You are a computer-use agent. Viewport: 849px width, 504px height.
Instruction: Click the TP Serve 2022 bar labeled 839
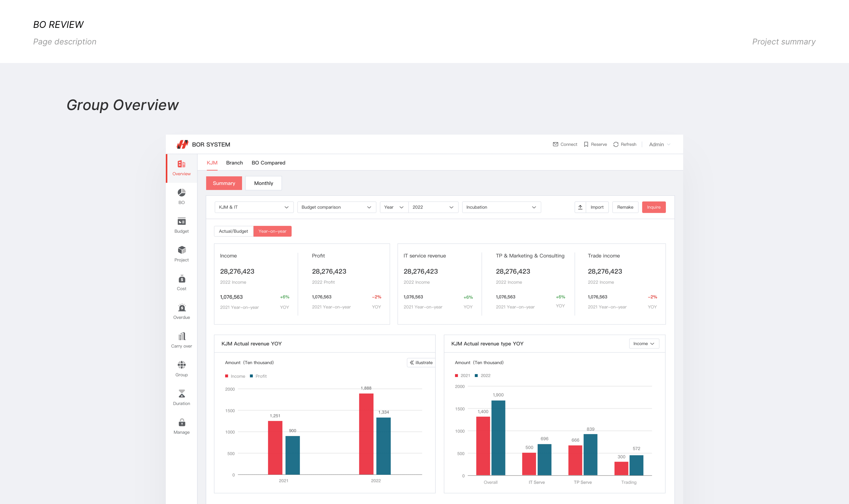tap(590, 454)
